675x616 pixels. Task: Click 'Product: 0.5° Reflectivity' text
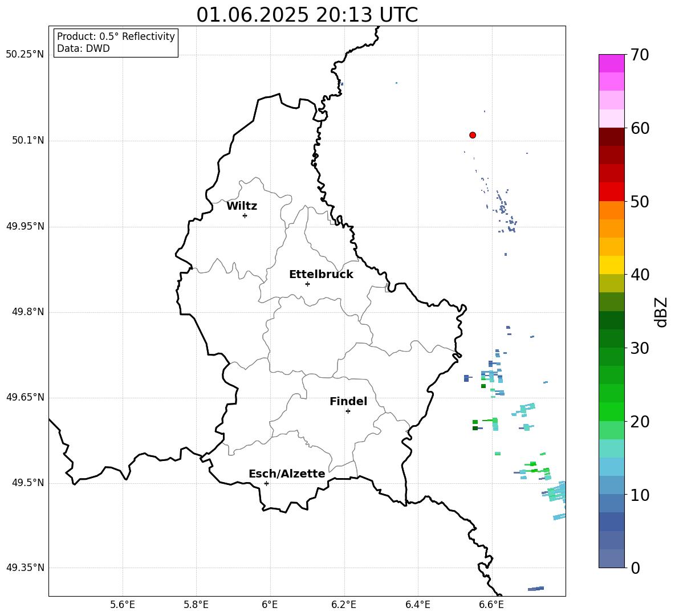(116, 36)
